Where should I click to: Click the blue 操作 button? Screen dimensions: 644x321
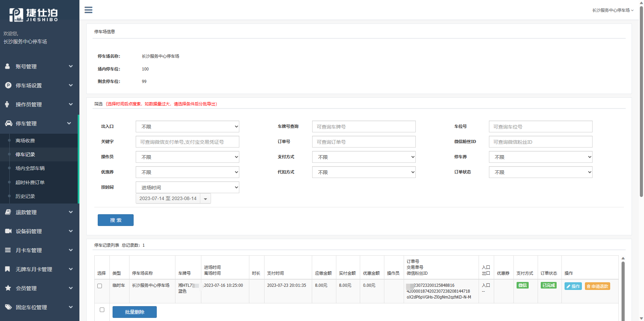click(573, 286)
